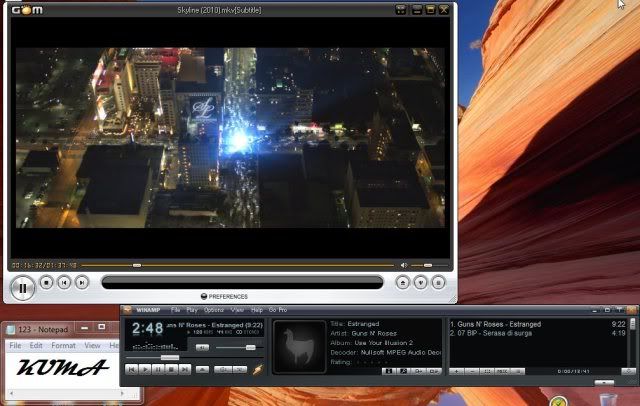Pause the movie in GOM Player

22,288
